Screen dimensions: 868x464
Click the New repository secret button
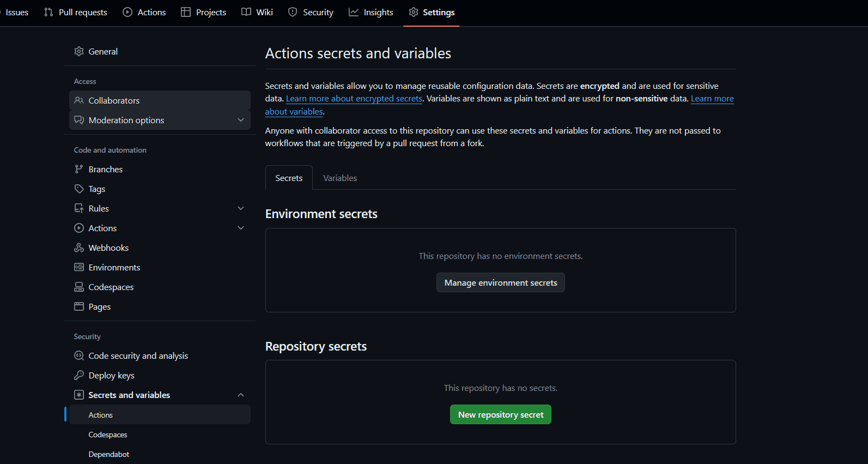[x=500, y=414]
